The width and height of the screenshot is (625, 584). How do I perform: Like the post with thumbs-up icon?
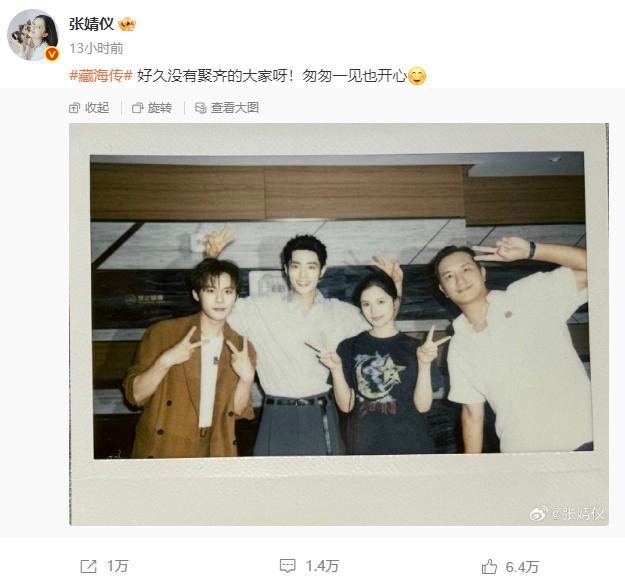click(x=489, y=566)
